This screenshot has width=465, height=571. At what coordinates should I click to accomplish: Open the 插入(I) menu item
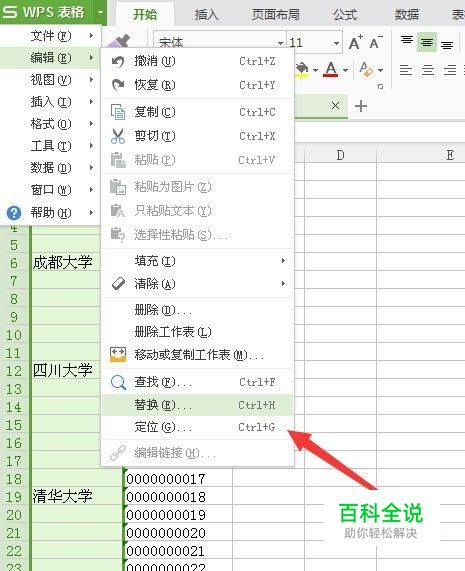pos(50,102)
